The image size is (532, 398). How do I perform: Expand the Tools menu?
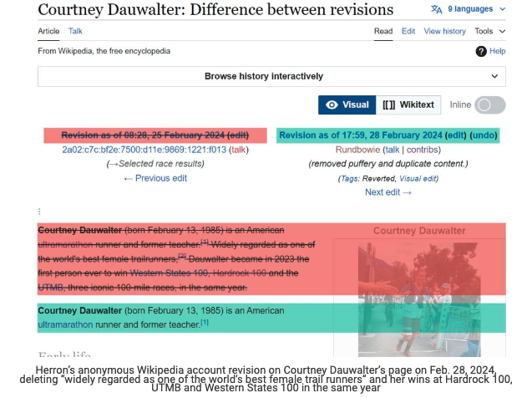[x=489, y=31]
